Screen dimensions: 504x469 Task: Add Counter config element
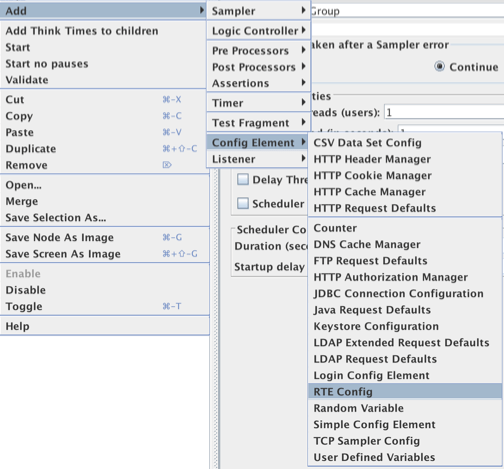tap(405, 228)
